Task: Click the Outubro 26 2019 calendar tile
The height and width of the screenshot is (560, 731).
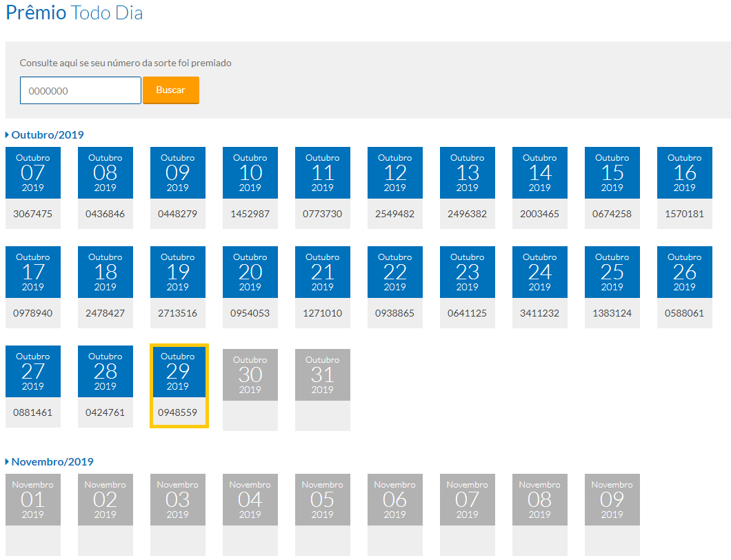Action: point(684,272)
